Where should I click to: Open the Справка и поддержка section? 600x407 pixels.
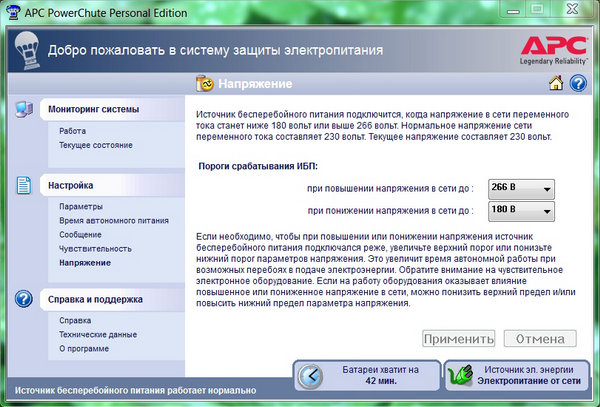pos(112,300)
